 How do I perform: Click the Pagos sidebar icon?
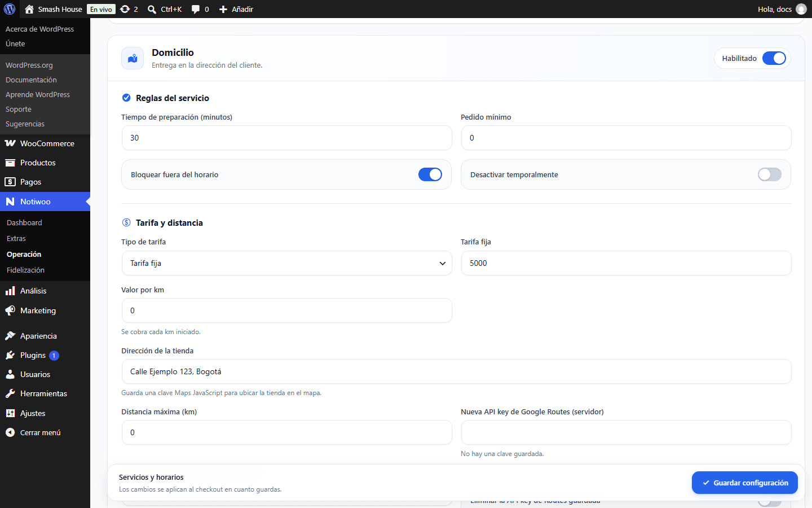10,182
